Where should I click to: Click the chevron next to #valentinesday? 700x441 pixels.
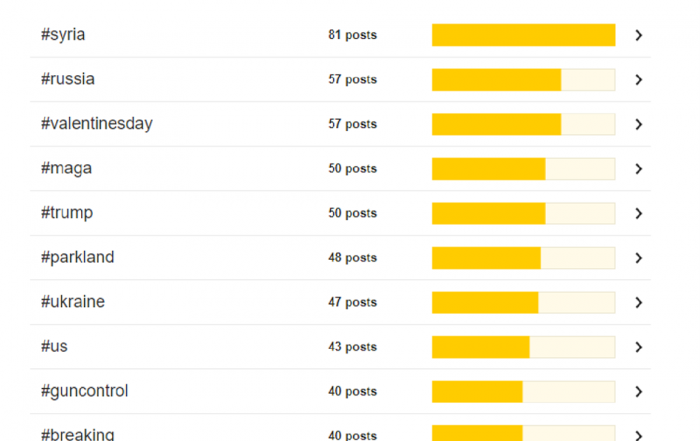[x=639, y=124]
